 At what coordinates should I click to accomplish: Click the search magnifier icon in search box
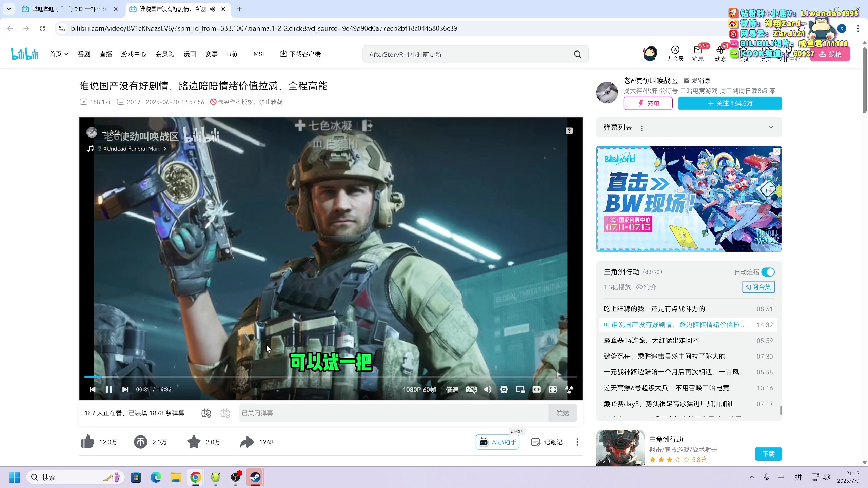point(578,54)
